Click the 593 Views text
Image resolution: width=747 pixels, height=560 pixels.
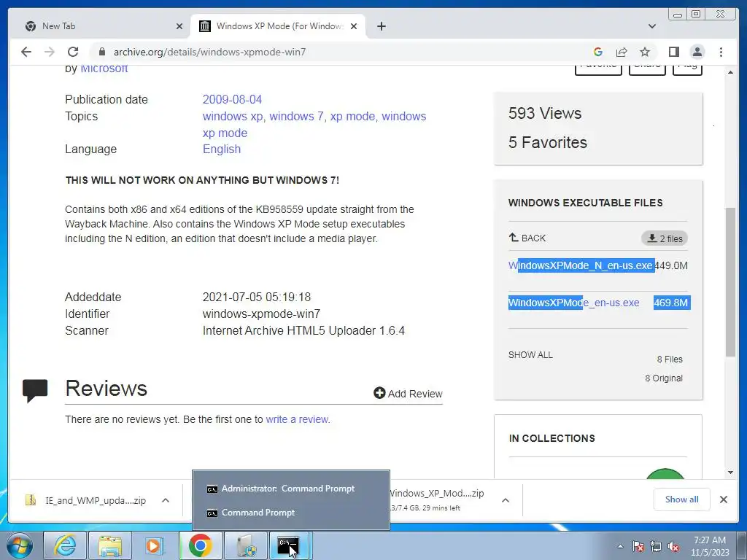[x=544, y=113]
